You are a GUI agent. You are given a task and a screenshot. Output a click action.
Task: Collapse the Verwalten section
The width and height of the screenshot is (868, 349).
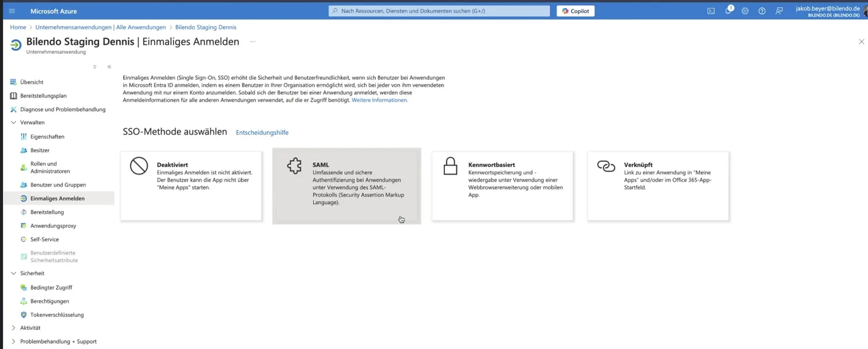point(14,123)
